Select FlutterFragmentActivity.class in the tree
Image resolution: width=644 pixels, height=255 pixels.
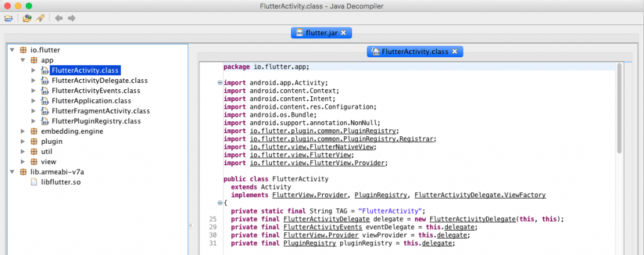tap(101, 111)
